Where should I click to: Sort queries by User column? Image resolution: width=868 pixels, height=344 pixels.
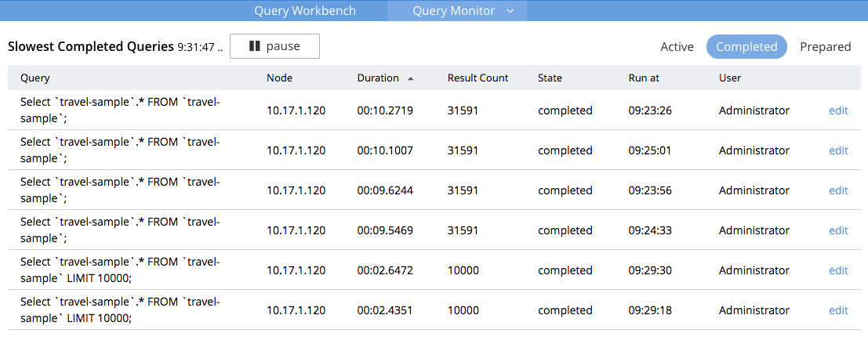[730, 78]
